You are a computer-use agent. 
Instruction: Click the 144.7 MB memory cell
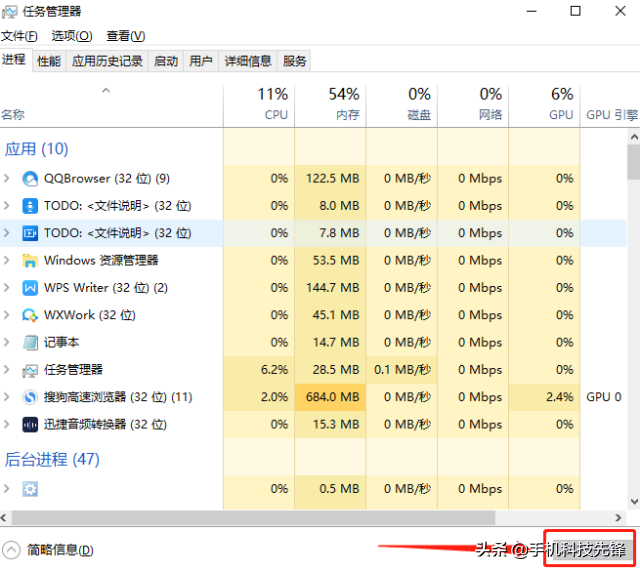330,288
